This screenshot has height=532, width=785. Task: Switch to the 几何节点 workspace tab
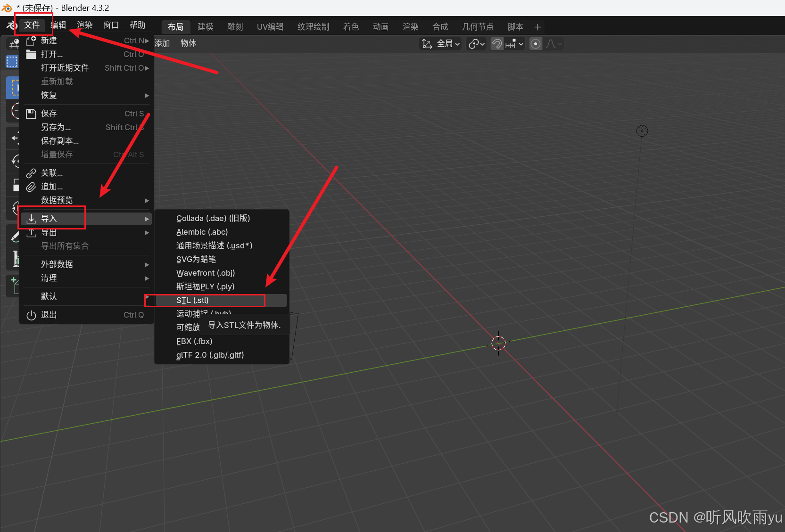click(478, 27)
